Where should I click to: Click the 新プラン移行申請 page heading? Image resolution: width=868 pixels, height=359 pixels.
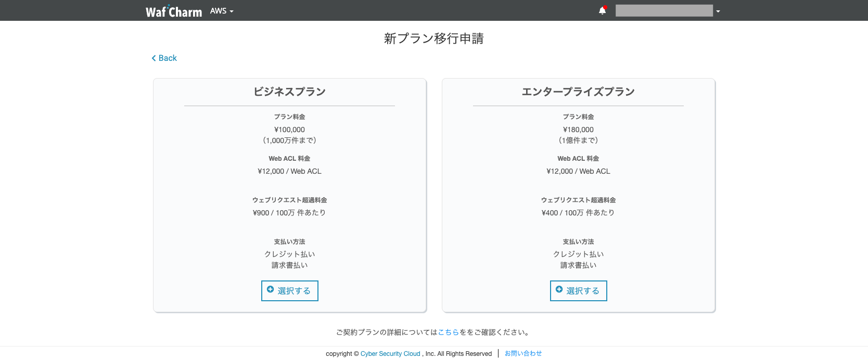point(433,39)
